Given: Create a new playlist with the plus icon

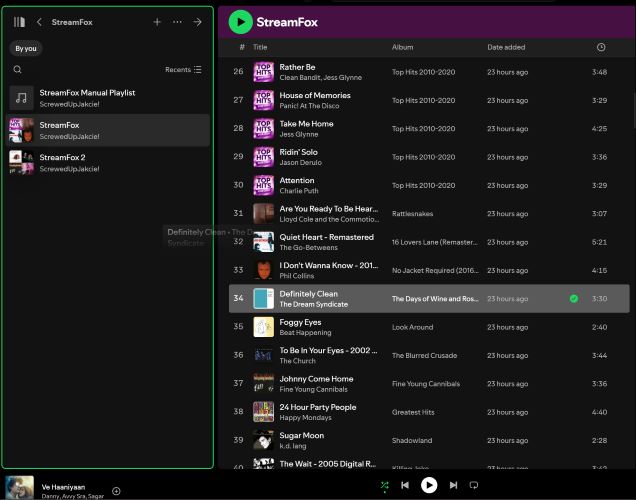Looking at the screenshot, I should coord(157,22).
